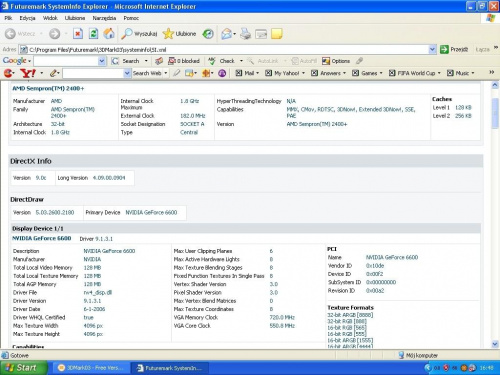This screenshot has width=500, height=375.
Task: Click the highlighter pen icon after Options
Action: coord(359,61)
